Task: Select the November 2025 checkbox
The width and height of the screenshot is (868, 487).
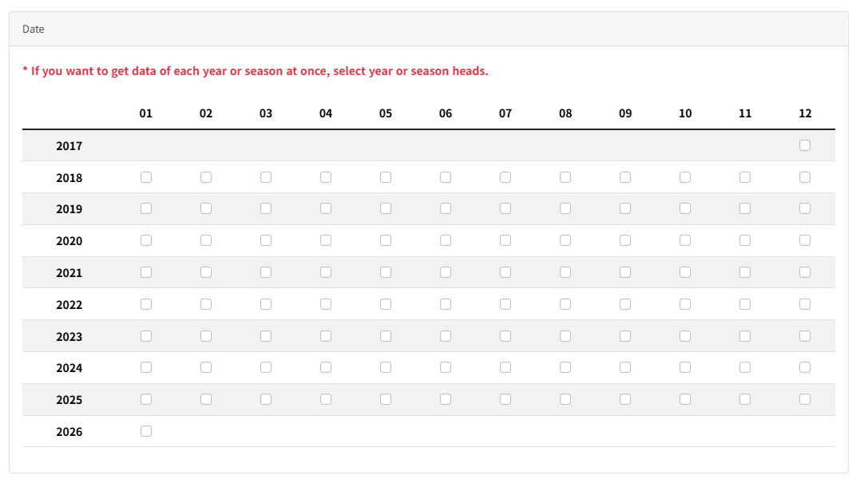Action: tap(745, 399)
